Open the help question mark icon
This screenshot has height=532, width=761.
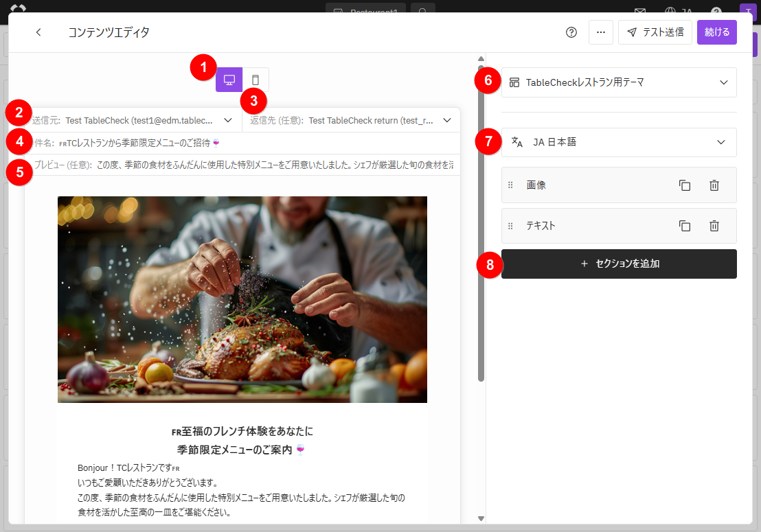(571, 32)
